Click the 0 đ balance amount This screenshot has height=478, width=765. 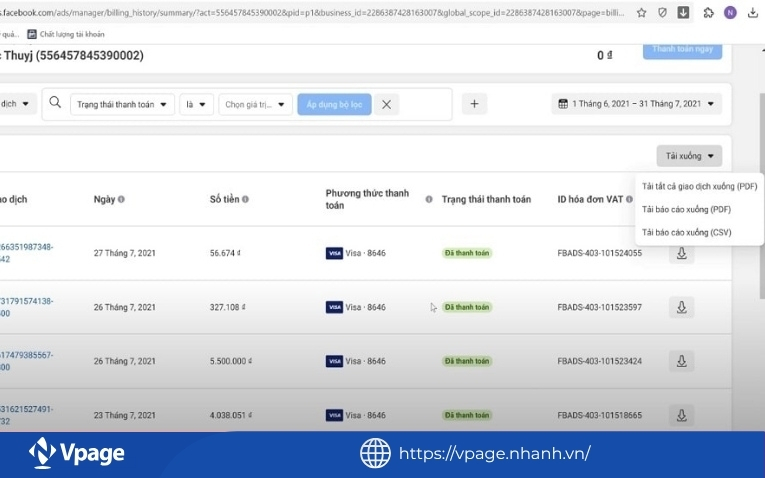click(x=604, y=56)
